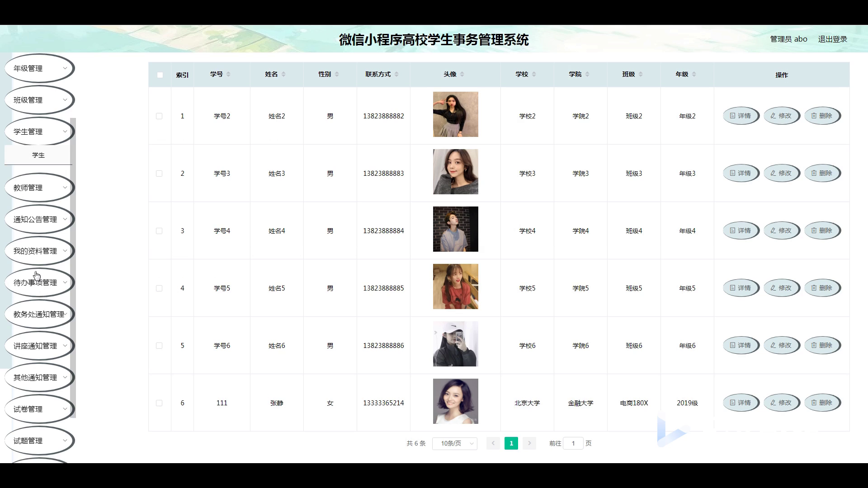Expand 待办事项管理 menu
This screenshot has height=488, width=868.
click(x=39, y=282)
